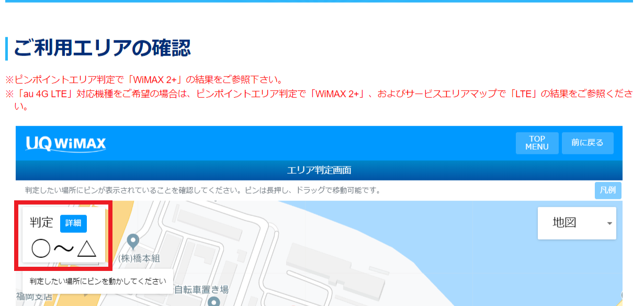Screen dimensions: 644x306
Task: Open 詳細 details for the judgment
Action: (x=73, y=223)
